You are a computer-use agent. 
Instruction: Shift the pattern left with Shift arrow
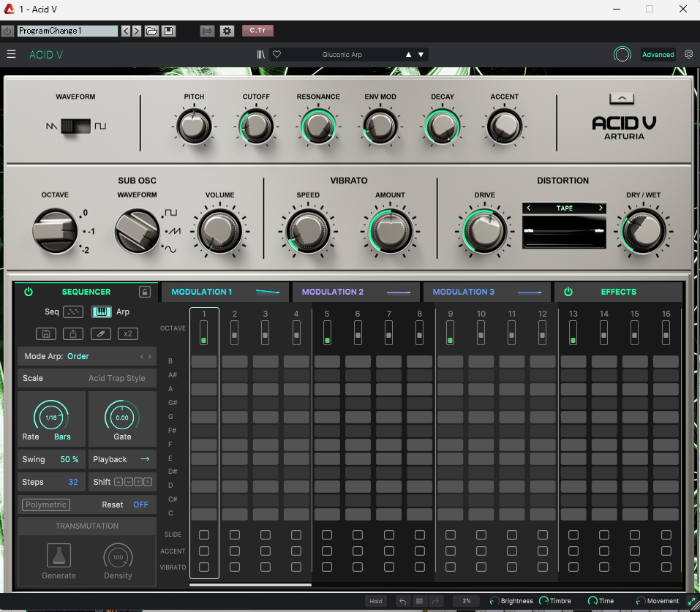138,482
